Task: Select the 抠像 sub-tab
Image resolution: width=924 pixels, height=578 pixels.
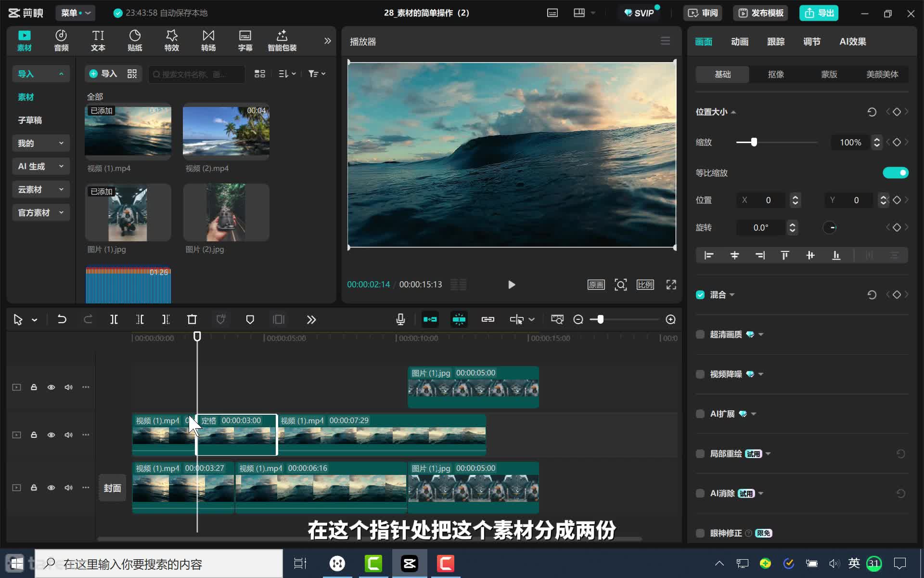Action: tap(776, 74)
